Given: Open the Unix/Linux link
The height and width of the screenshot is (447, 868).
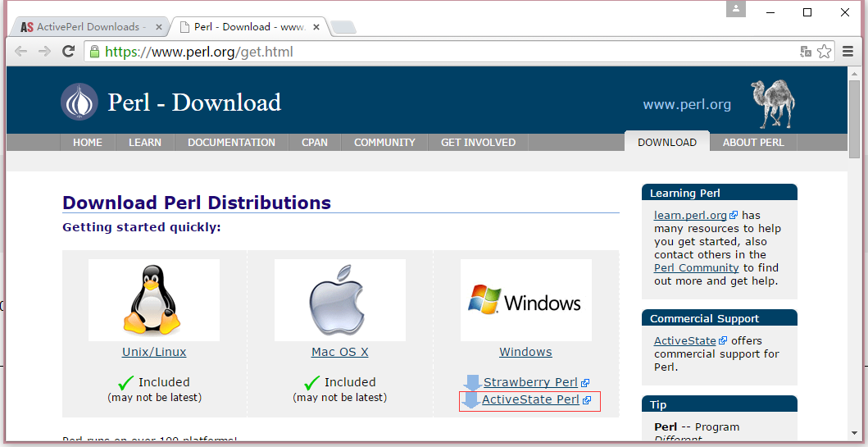Looking at the screenshot, I should click(154, 352).
